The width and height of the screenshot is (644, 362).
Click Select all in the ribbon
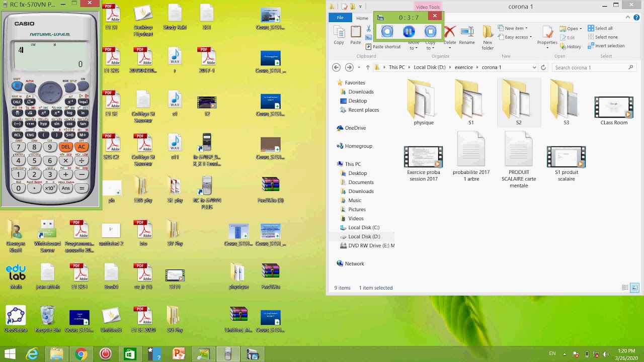[x=600, y=29]
